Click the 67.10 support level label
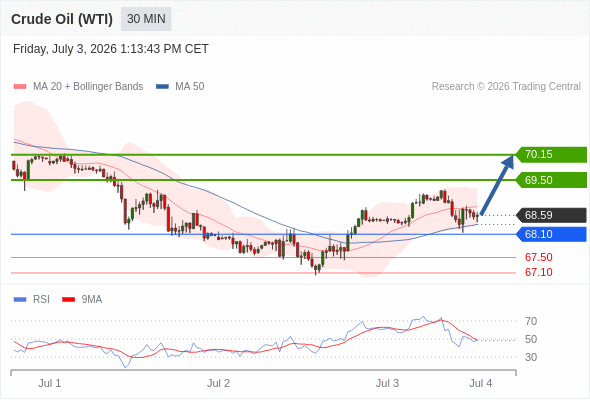The image size is (590, 400). coord(538,272)
